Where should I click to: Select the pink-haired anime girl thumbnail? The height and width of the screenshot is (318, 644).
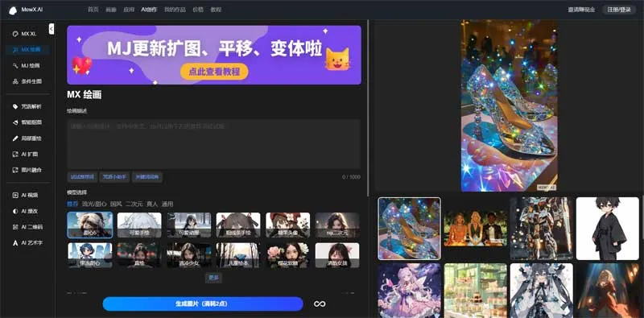410,290
